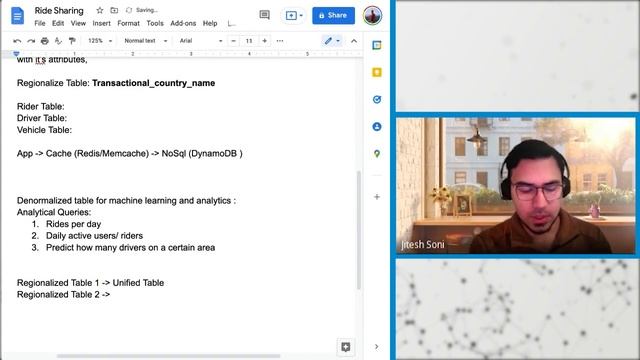Open the more toolbar options ellipsis
Screen dimensions: 640x360
[280, 41]
